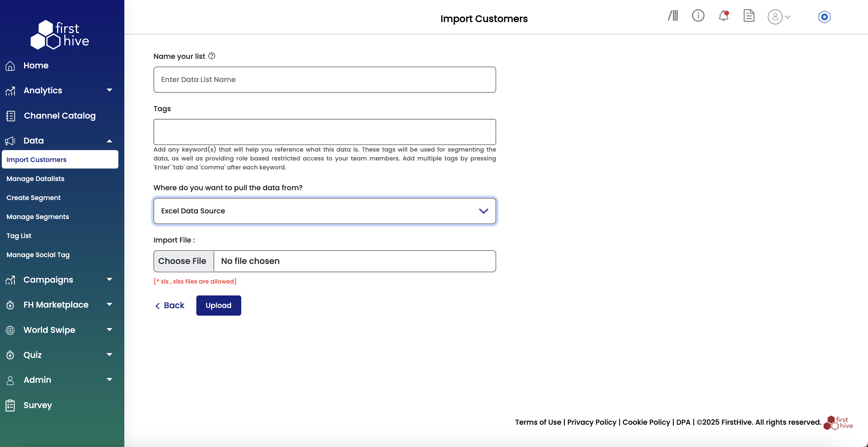
Task: Click the Back link
Action: (170, 306)
